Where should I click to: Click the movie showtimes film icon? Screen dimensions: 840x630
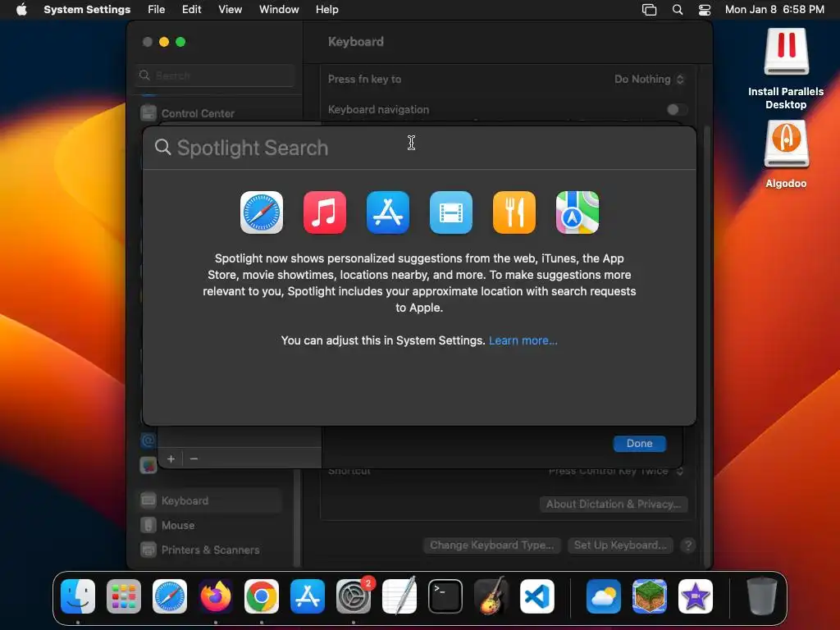click(x=451, y=212)
